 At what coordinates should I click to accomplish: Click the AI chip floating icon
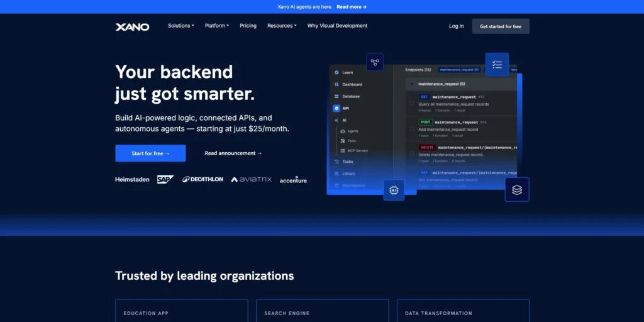click(394, 190)
